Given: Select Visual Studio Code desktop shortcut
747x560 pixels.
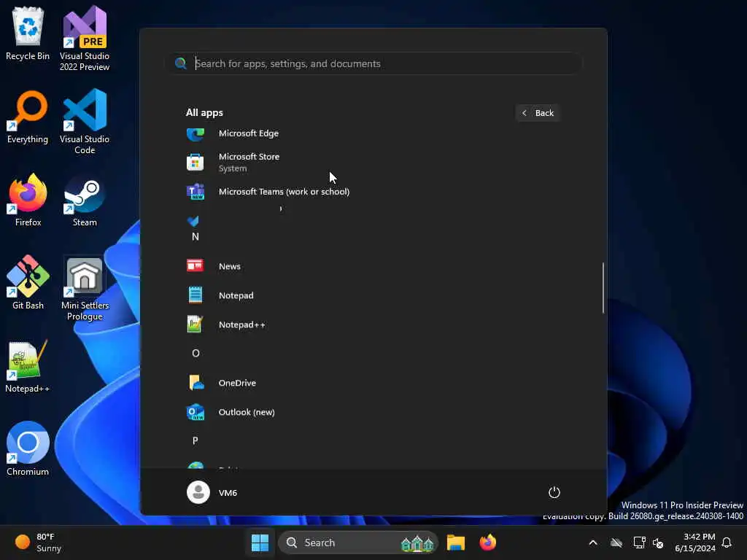Looking at the screenshot, I should pyautogui.click(x=85, y=122).
